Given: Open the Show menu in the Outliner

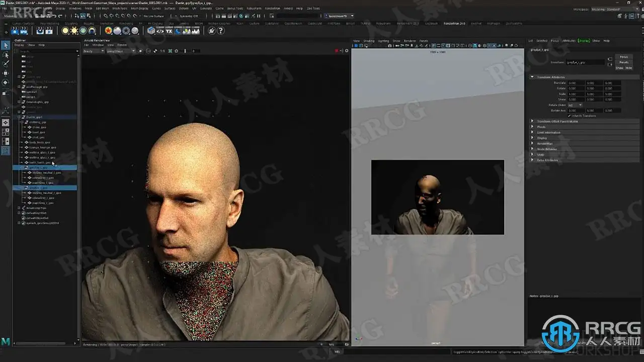Looking at the screenshot, I should tap(31, 45).
